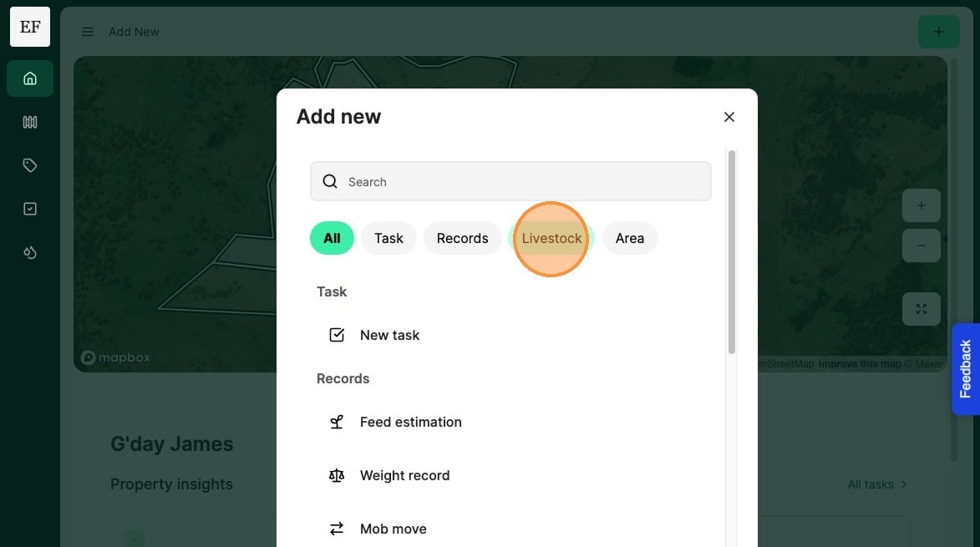This screenshot has width=980, height=547.
Task: Toggle map fullscreen view
Action: [x=922, y=309]
